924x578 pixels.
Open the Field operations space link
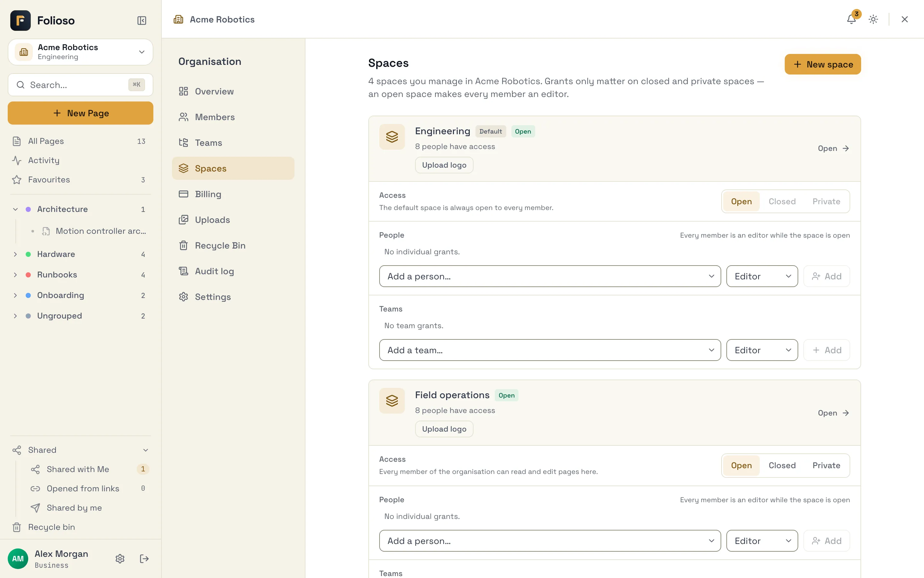pos(833,413)
